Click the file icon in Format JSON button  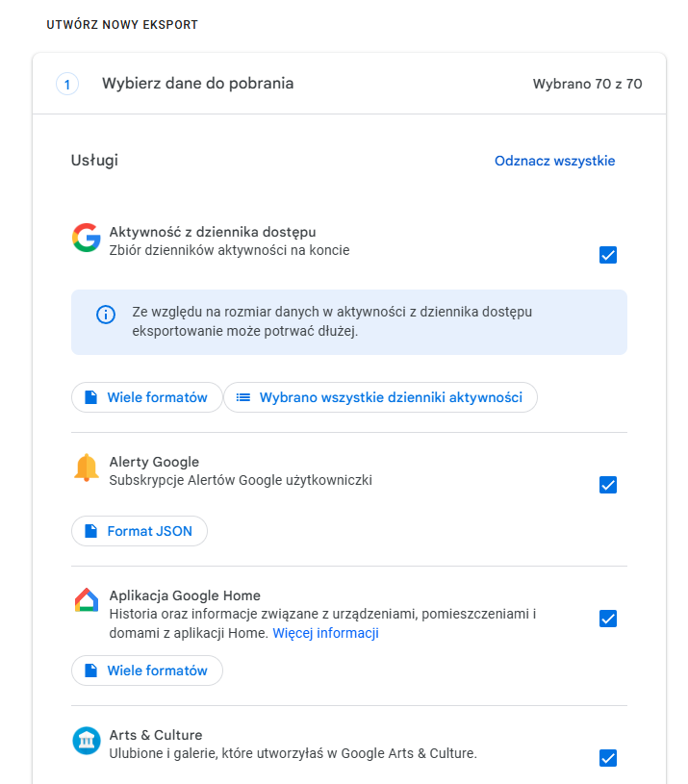click(x=90, y=531)
